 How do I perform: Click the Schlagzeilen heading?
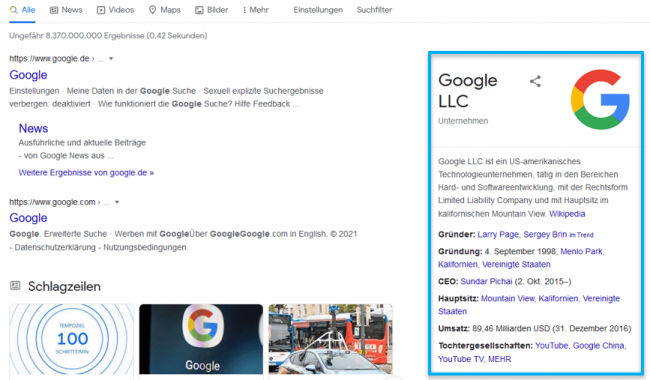pos(64,286)
